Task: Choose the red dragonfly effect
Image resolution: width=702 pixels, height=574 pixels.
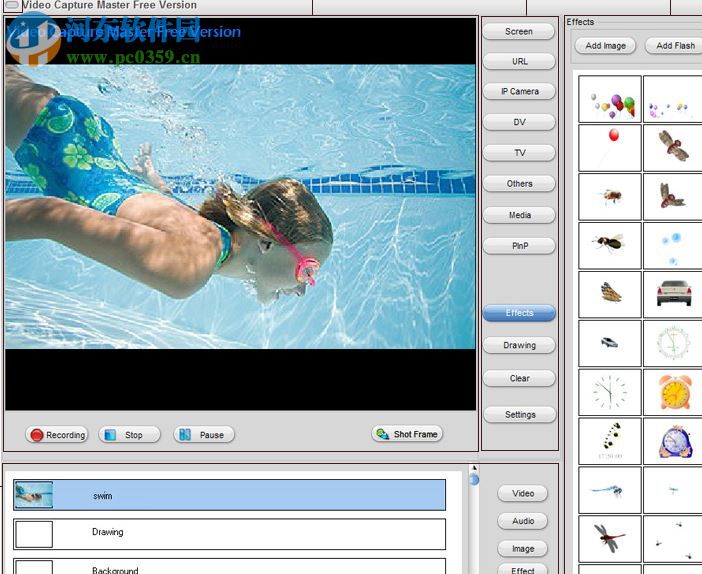Action: tap(610, 539)
